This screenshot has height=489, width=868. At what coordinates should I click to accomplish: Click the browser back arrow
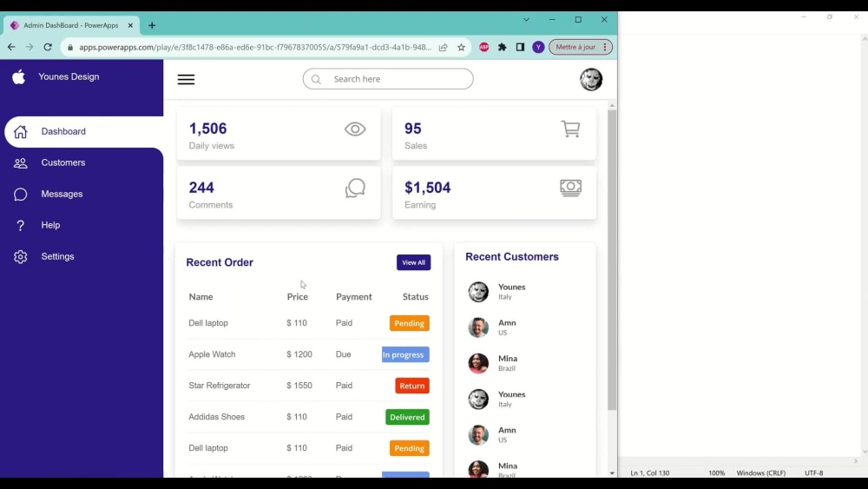(11, 47)
